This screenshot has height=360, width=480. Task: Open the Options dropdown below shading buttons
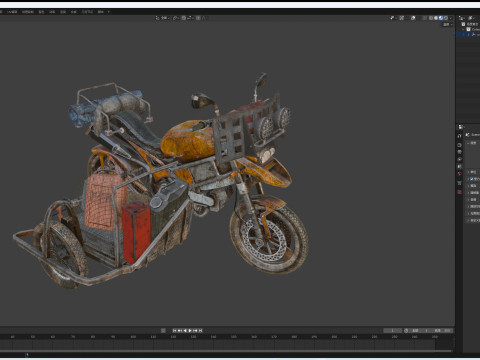[x=448, y=25]
